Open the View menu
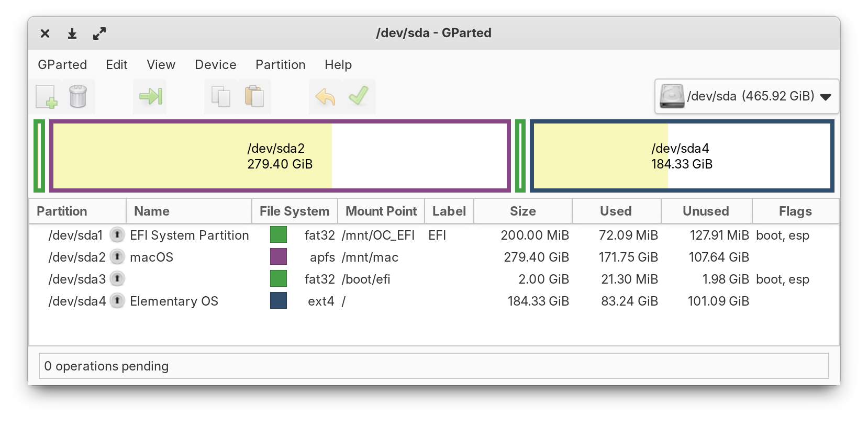 [161, 64]
